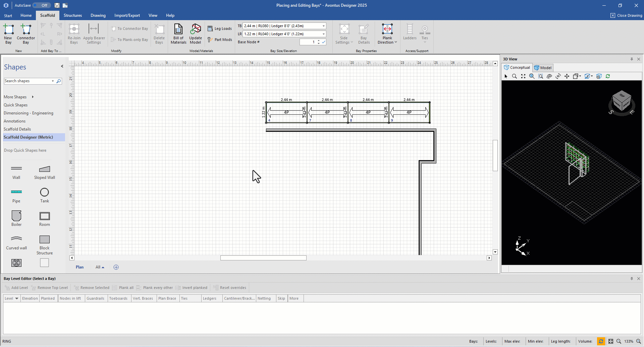Click the refresh icon in the 3D View toolbar

click(x=608, y=77)
